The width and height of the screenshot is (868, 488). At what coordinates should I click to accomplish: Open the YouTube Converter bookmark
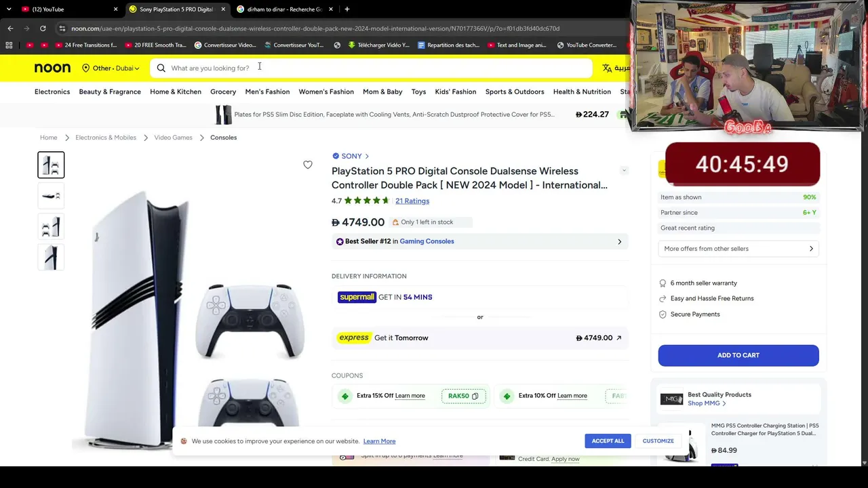(587, 45)
